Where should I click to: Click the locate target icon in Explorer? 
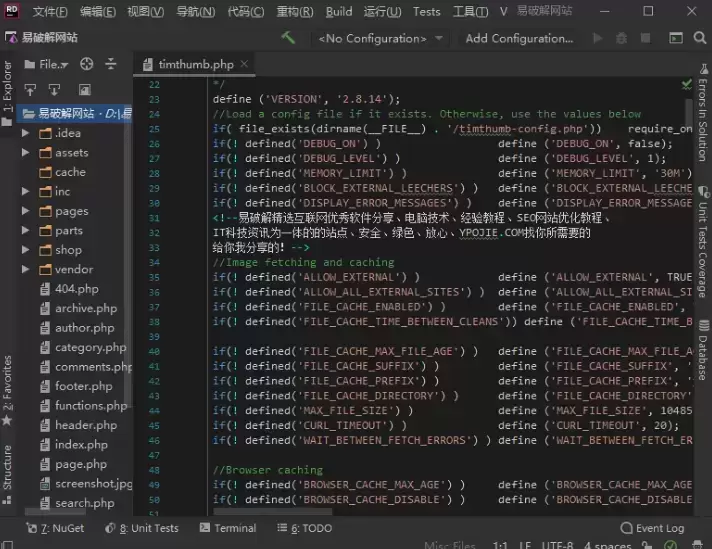tap(86, 64)
